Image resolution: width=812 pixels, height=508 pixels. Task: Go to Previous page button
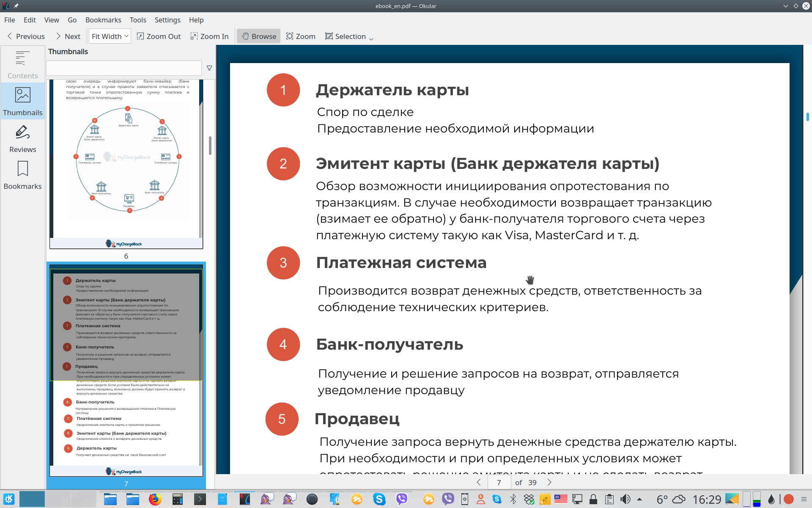click(26, 36)
